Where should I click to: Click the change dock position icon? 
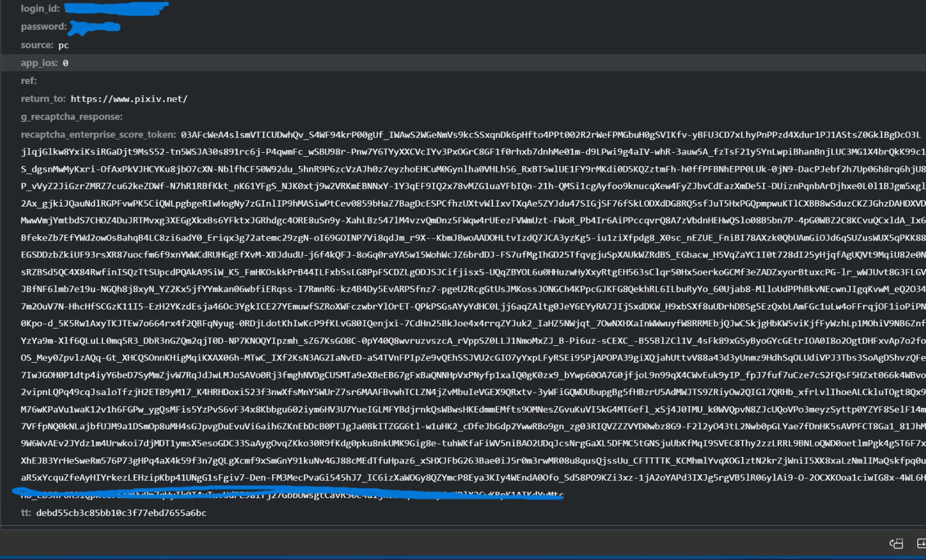point(896,543)
